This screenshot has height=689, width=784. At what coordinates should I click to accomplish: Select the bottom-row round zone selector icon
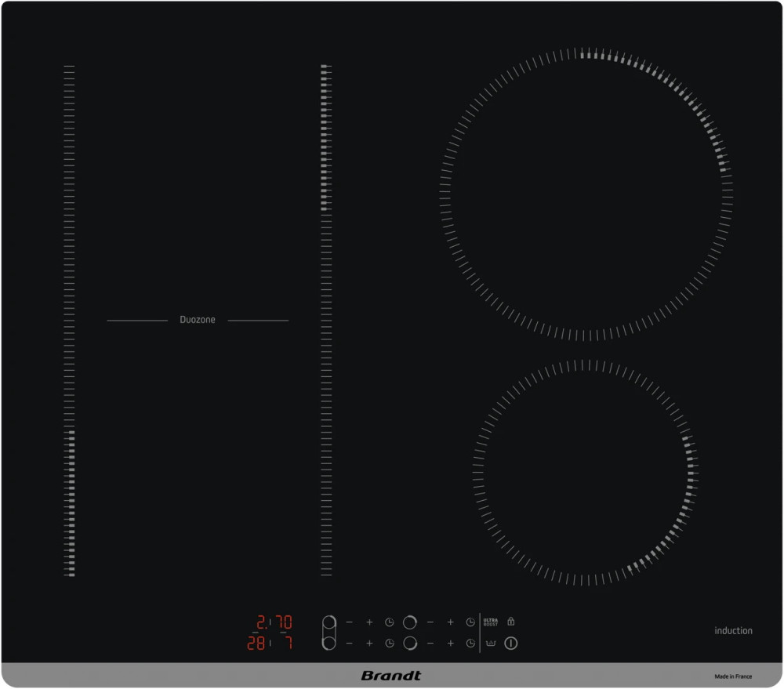(409, 644)
